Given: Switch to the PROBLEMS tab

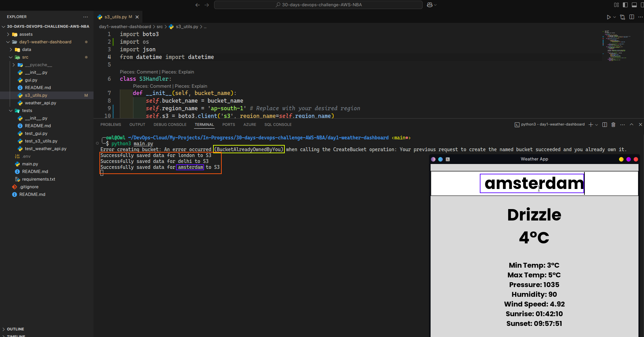Looking at the screenshot, I should 111,124.
